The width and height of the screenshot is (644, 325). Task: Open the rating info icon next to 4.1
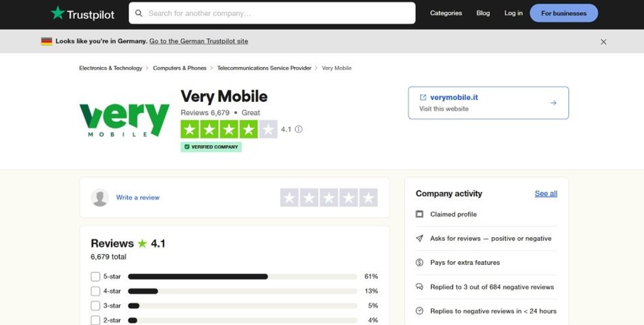[299, 129]
